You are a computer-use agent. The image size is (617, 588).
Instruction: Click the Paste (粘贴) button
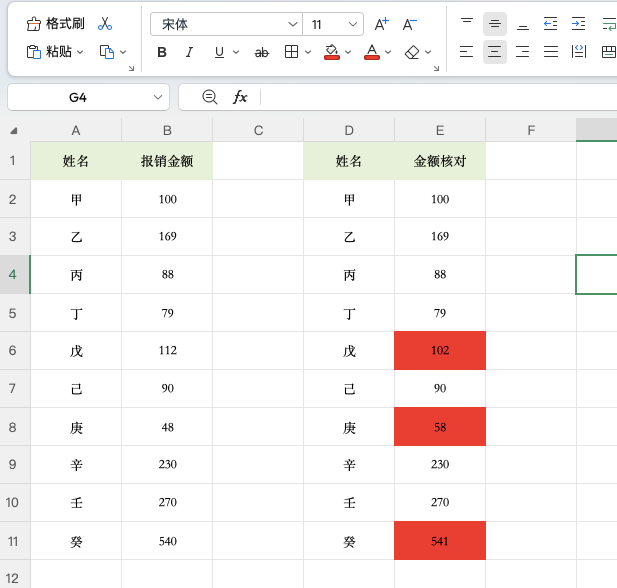click(49, 52)
